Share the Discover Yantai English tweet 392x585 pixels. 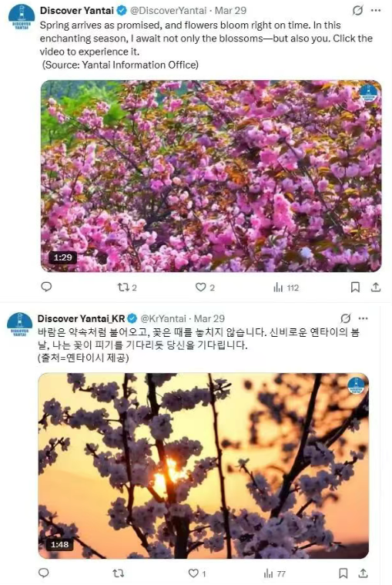pyautogui.click(x=376, y=287)
